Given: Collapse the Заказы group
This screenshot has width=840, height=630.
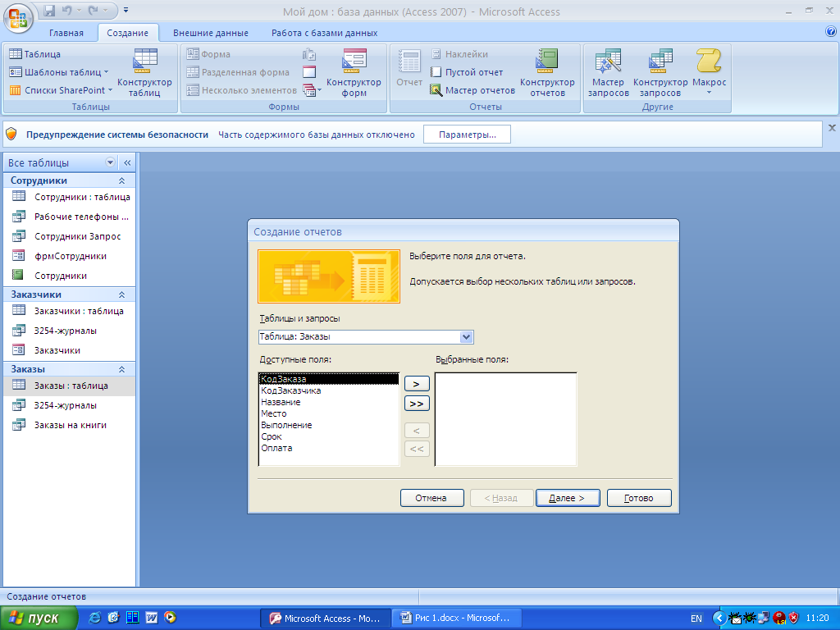Looking at the screenshot, I should click(x=121, y=369).
